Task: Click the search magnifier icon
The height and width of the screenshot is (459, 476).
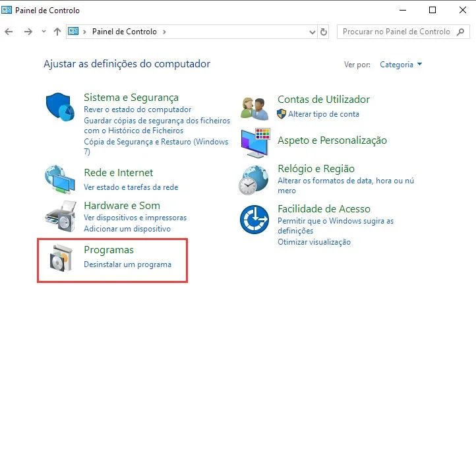Action: tap(461, 32)
